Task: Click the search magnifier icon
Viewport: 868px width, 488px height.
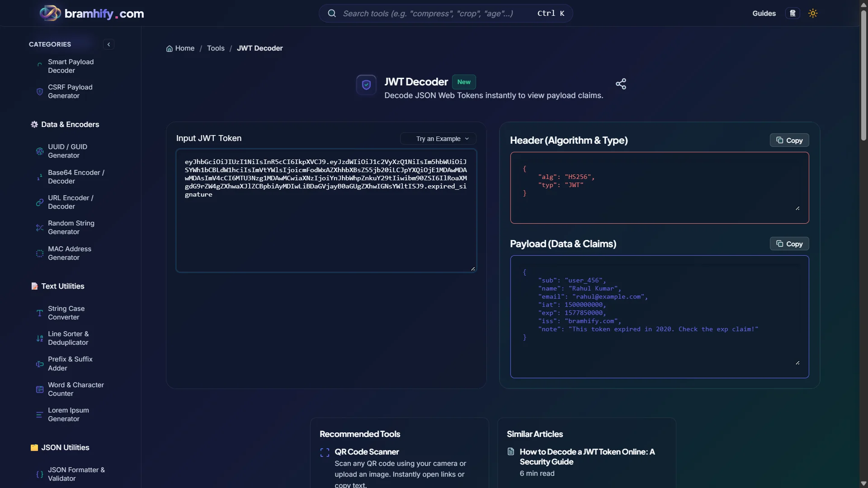Action: point(332,13)
